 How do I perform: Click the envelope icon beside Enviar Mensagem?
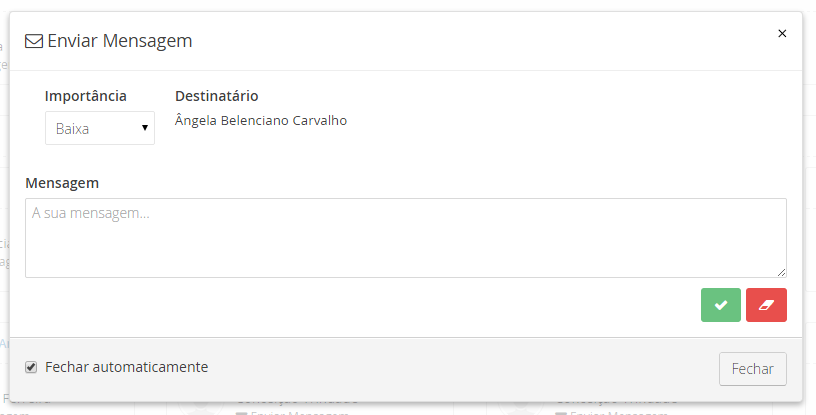pyautogui.click(x=34, y=41)
